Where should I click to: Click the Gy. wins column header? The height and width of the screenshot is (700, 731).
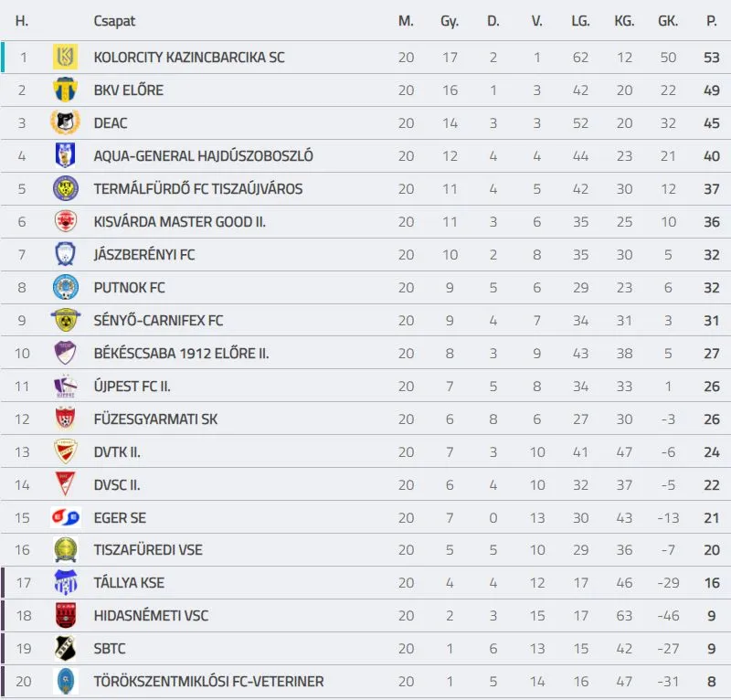click(450, 21)
